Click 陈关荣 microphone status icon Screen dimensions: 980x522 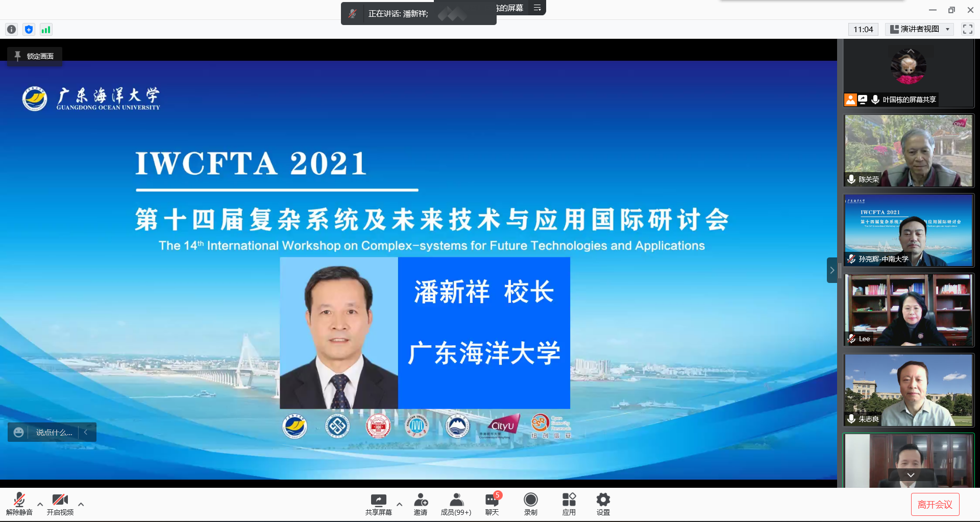[851, 179]
